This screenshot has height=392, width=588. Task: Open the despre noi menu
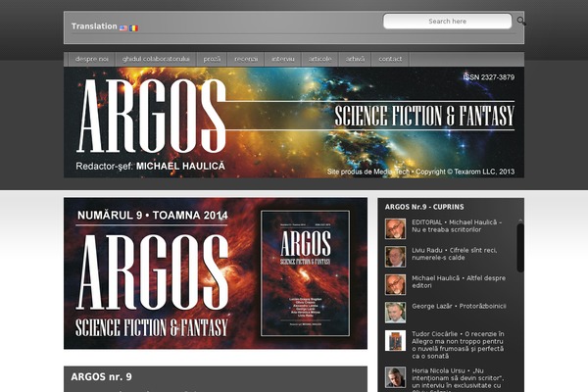tap(91, 59)
